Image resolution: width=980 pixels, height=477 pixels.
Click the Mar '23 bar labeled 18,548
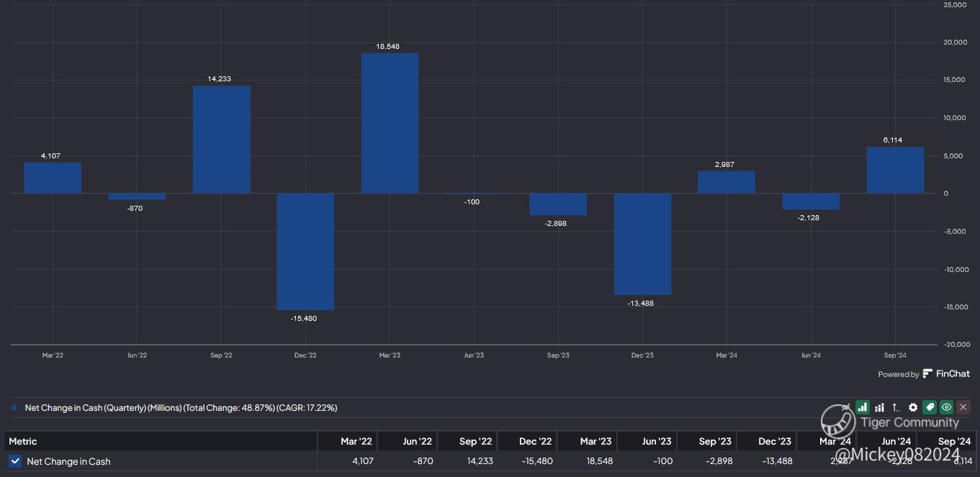390,122
